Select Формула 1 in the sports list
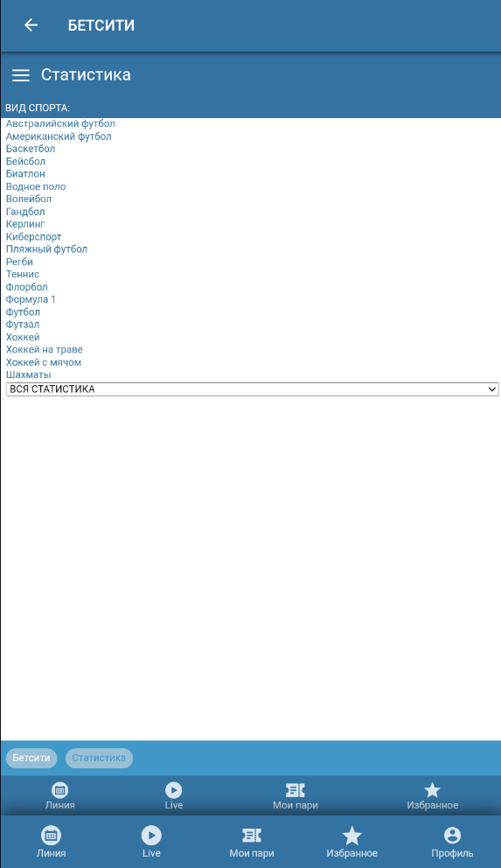 click(x=31, y=299)
